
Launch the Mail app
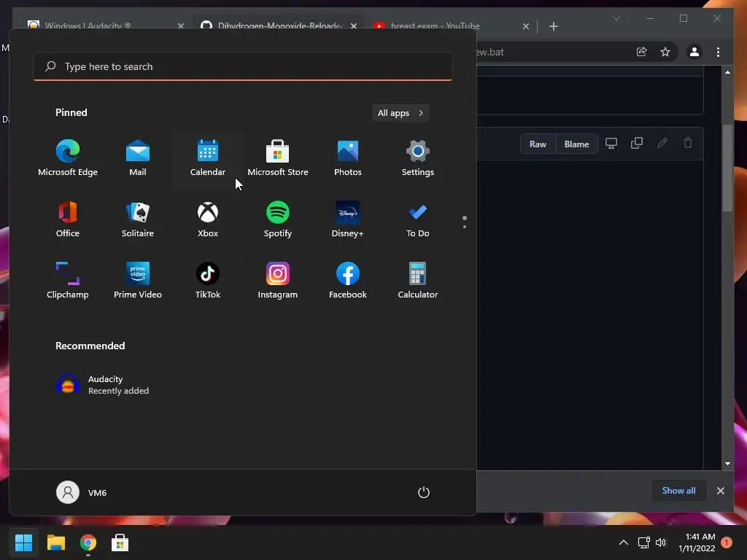pos(138,158)
